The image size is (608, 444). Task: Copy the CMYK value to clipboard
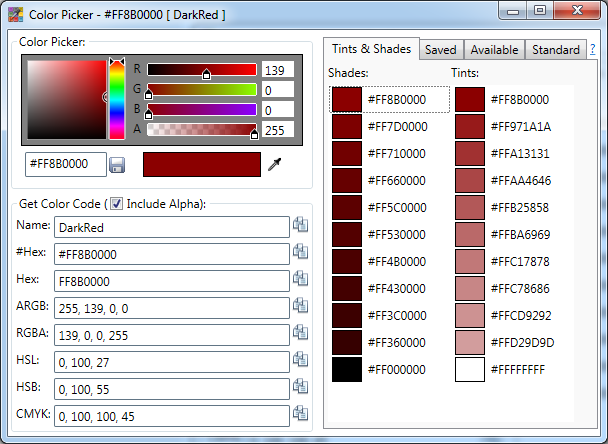coord(300,414)
